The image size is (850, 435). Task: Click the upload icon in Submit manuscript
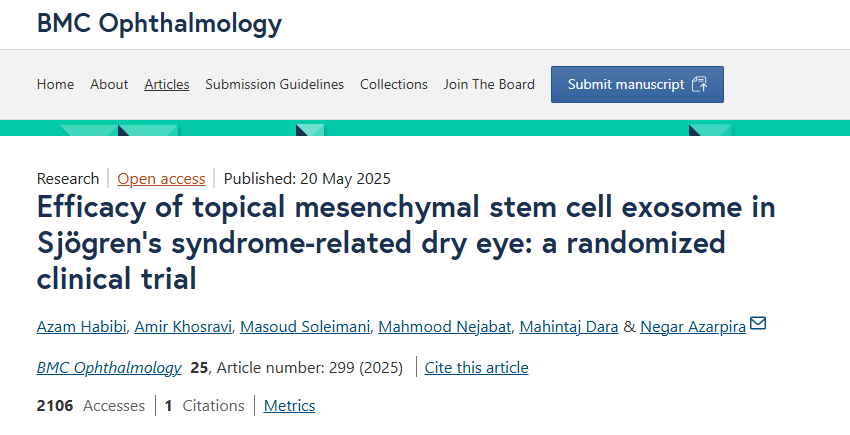point(699,84)
